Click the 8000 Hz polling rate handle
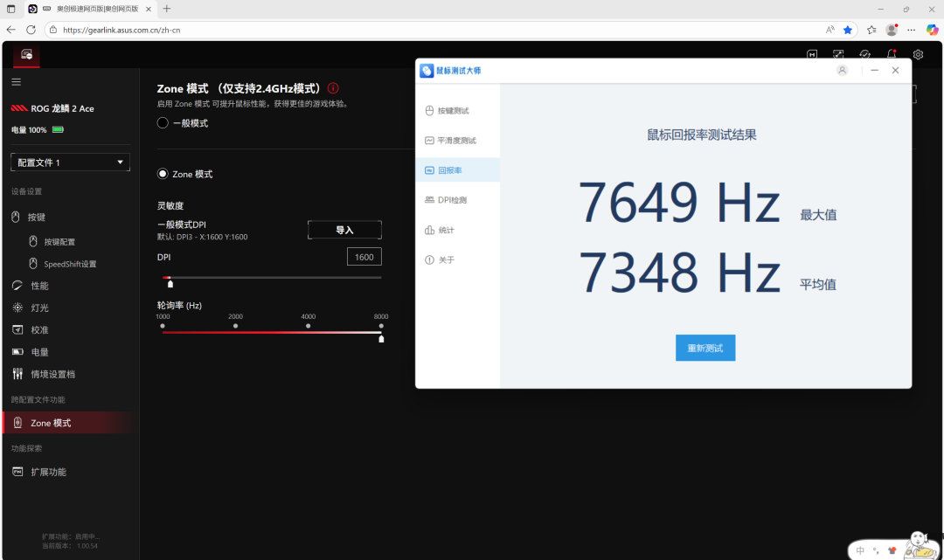The height and width of the screenshot is (560, 944). tap(381, 339)
